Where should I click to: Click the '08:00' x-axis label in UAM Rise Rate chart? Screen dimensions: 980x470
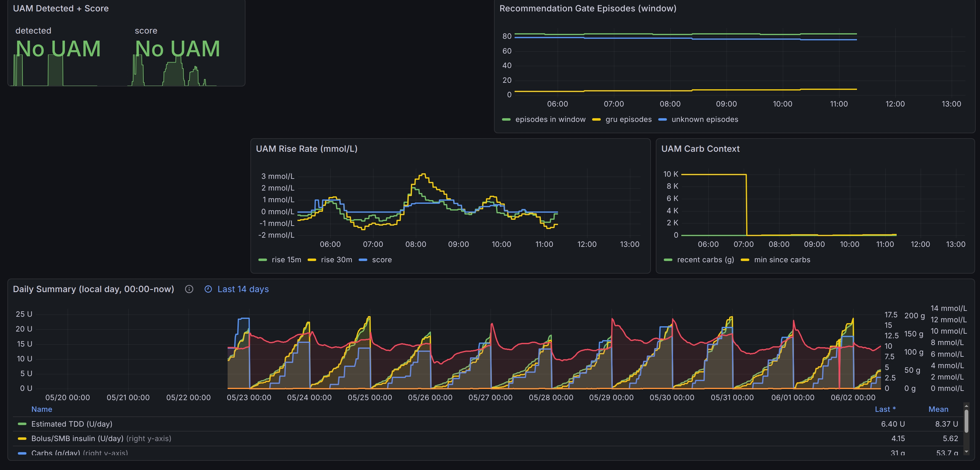416,244
